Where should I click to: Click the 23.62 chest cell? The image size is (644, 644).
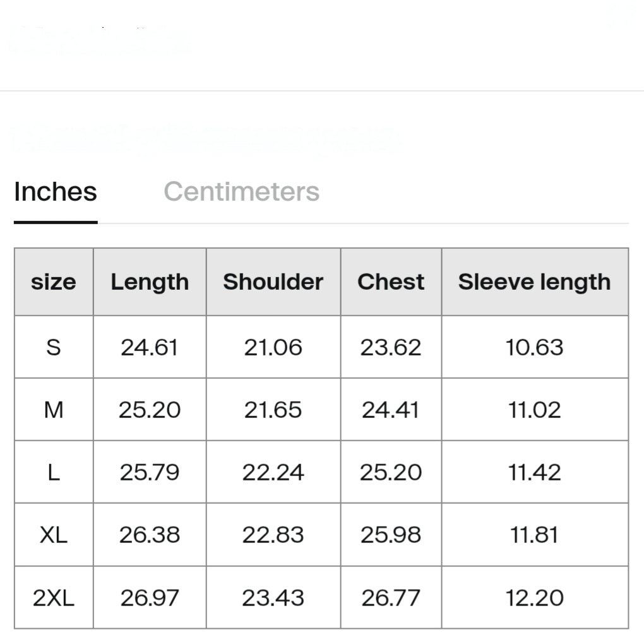[391, 347]
